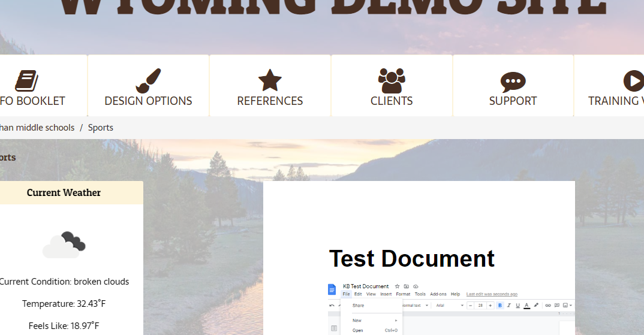Viewport: 644px width, 335px height.
Task: Click the insert link chain icon
Action: coord(548,306)
